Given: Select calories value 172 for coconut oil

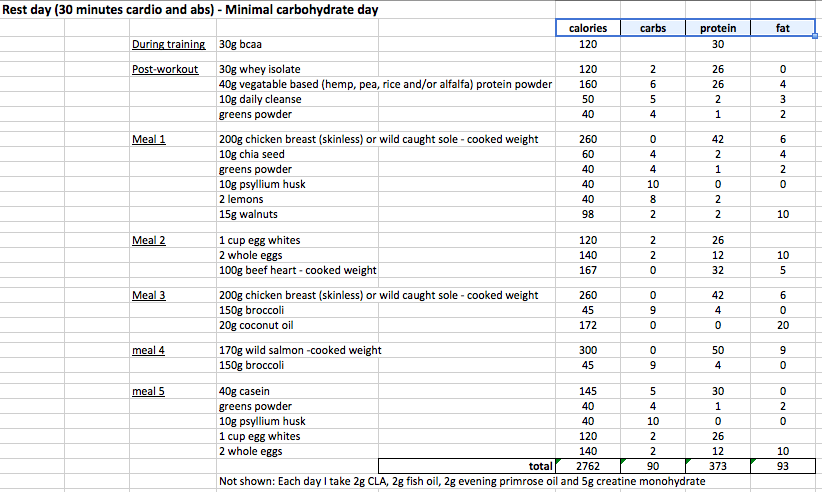Looking at the screenshot, I should pos(588,325).
